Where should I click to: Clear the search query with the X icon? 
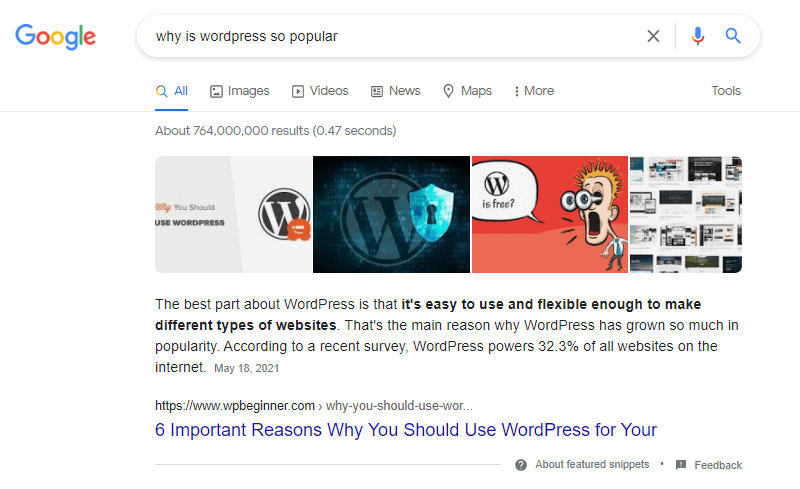[653, 36]
